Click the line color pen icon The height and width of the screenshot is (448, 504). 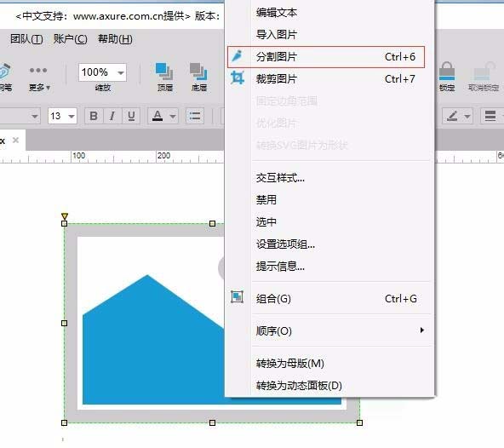click(452, 116)
